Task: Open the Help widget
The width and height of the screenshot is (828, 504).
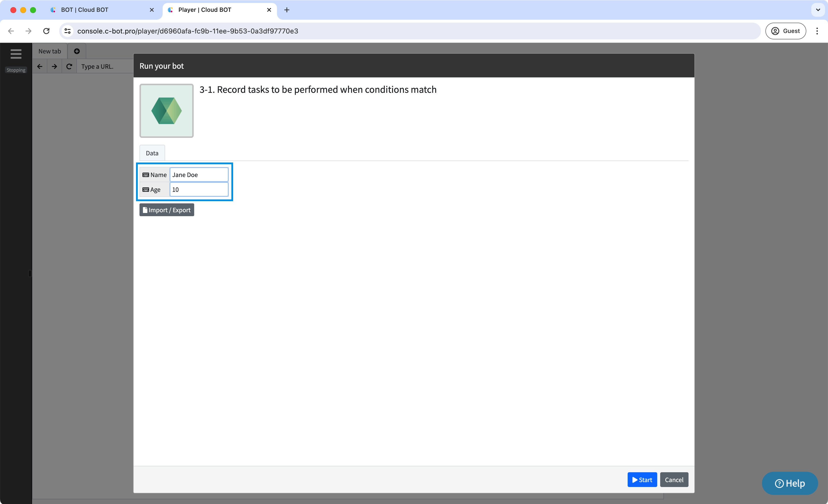Action: point(790,483)
